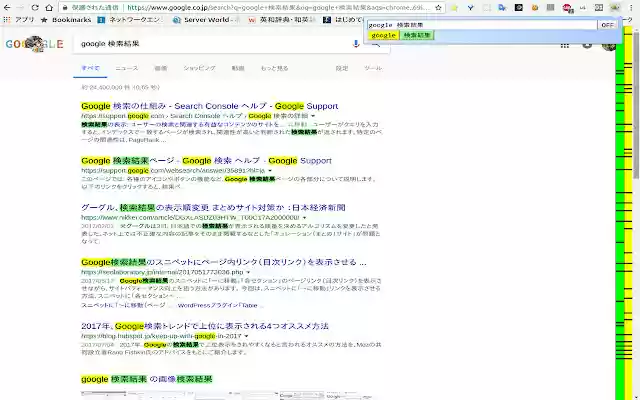
Task: Click the highlighter keyword input field
Action: (482, 25)
